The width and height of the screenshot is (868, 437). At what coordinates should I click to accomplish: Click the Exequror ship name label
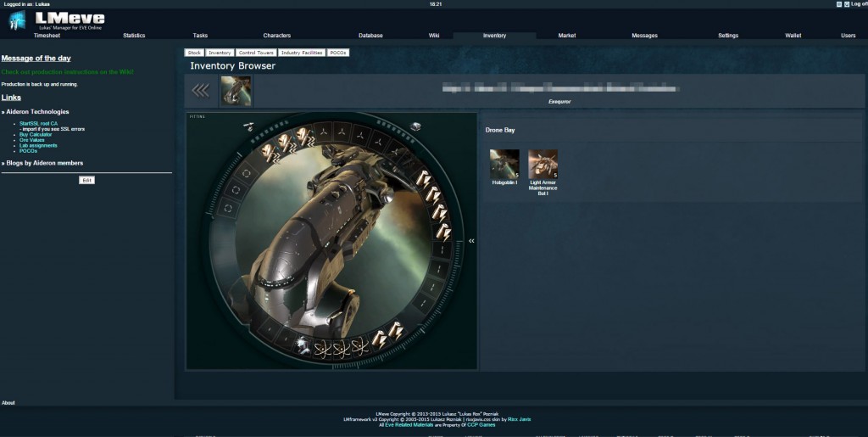[x=559, y=102]
